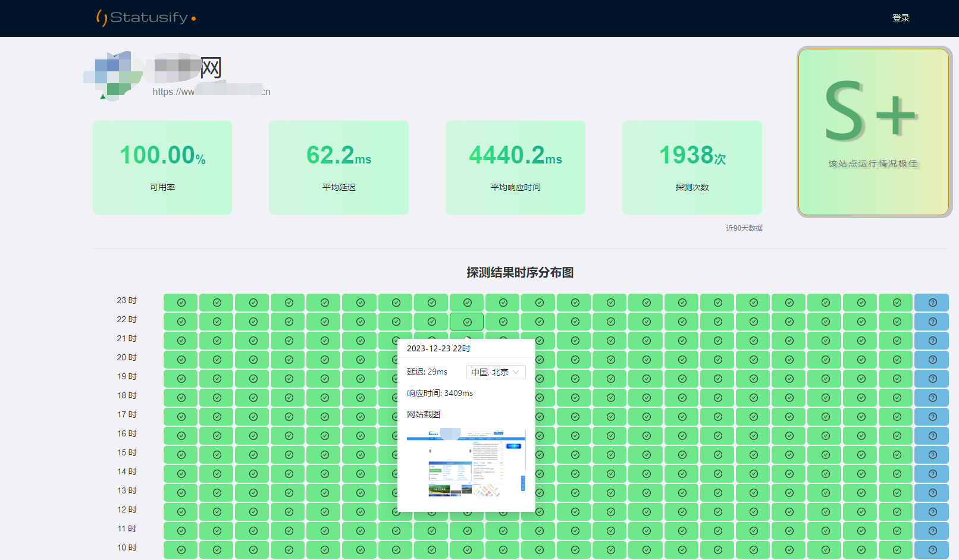
Task: Open the 网站截图 screenshot thumbnail in popup
Action: click(x=466, y=463)
